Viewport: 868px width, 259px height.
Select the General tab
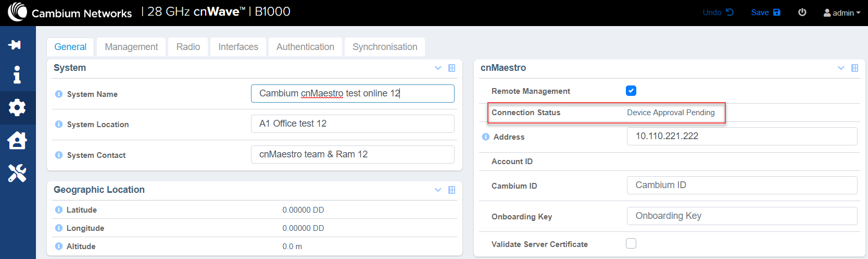point(70,47)
